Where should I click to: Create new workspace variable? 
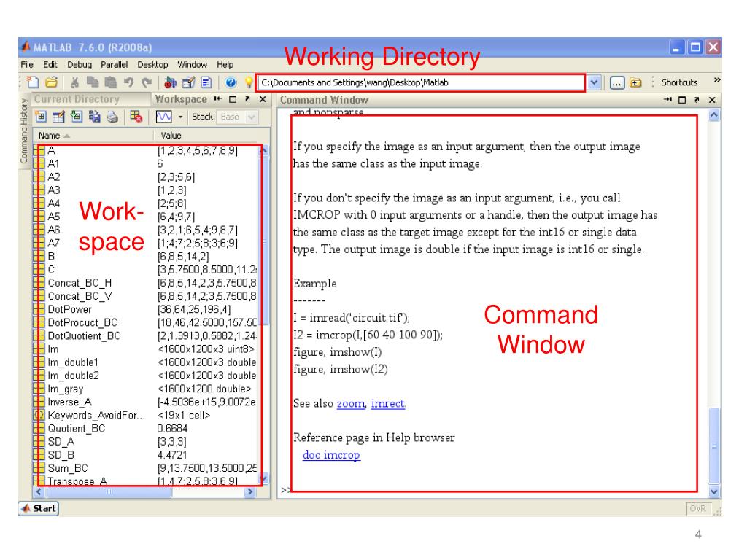41,117
